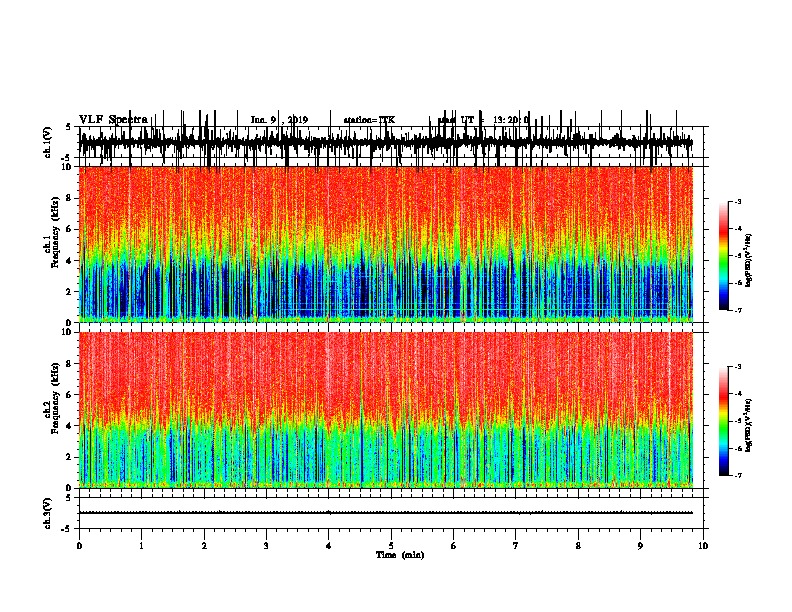Click the time axis tick label "4"
This screenshot has height=612, width=792.
(328, 546)
